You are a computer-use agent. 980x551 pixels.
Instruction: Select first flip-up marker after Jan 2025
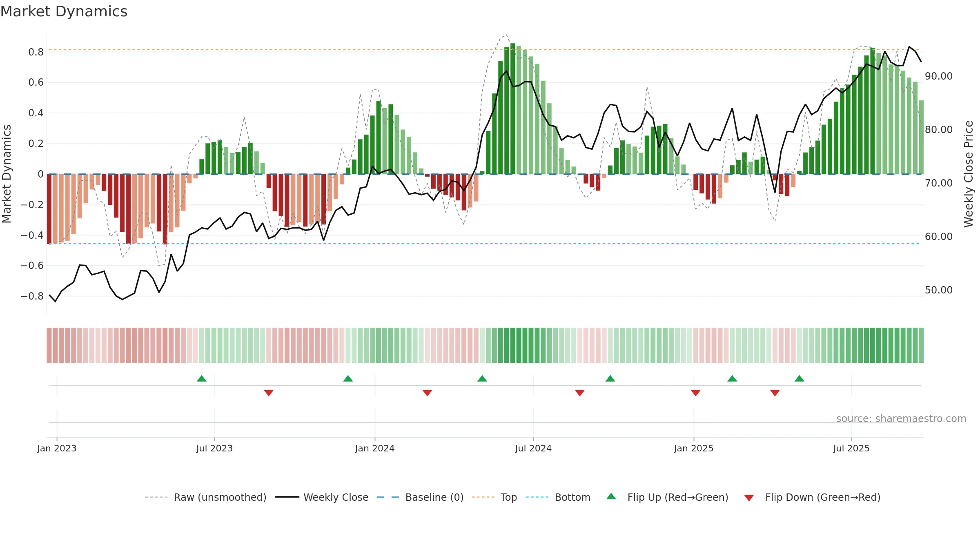[732, 378]
